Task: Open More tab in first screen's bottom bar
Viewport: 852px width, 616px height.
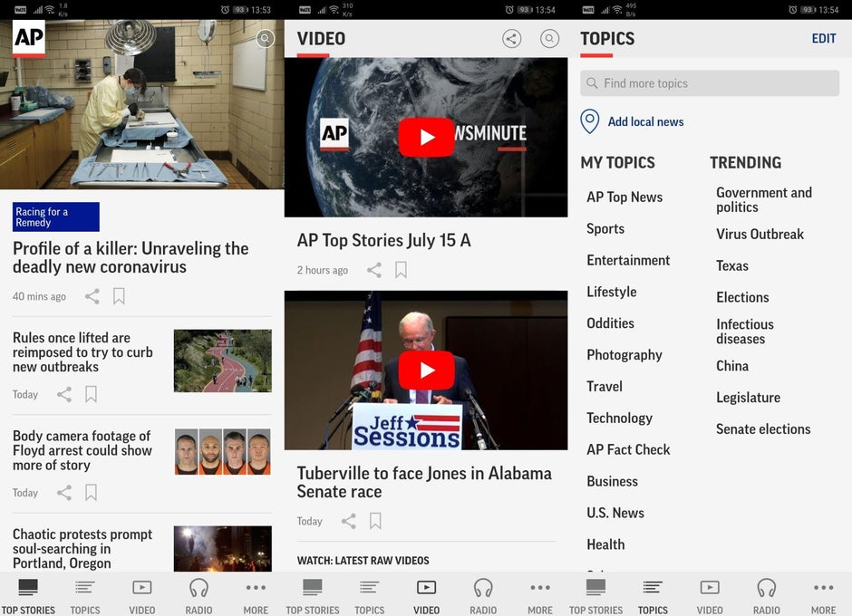Action: pos(256,596)
